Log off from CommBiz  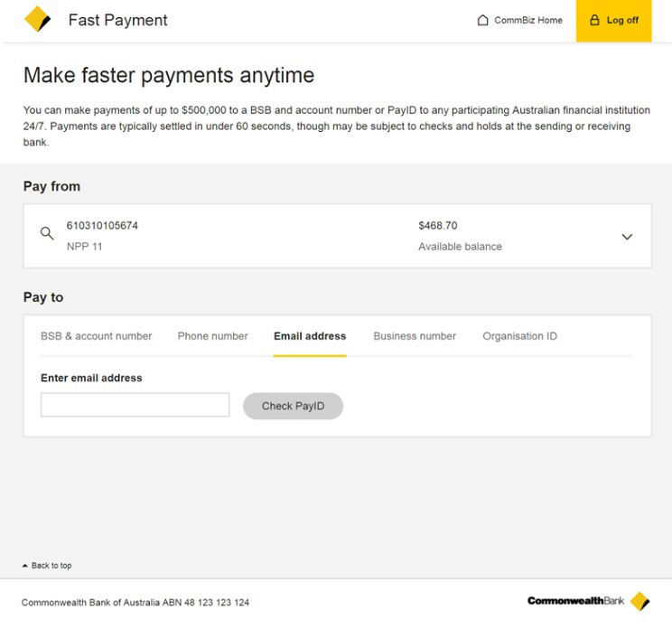pyautogui.click(x=613, y=21)
